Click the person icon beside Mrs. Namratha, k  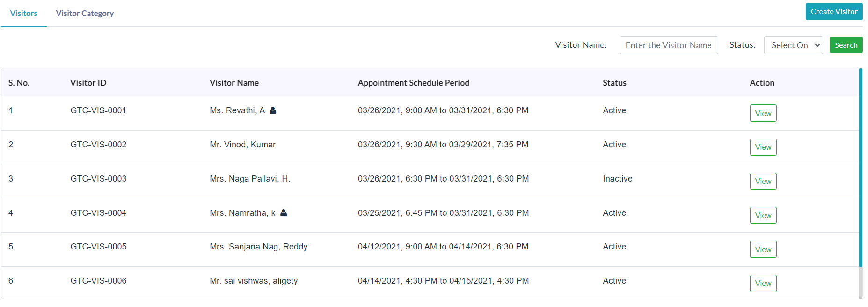284,213
